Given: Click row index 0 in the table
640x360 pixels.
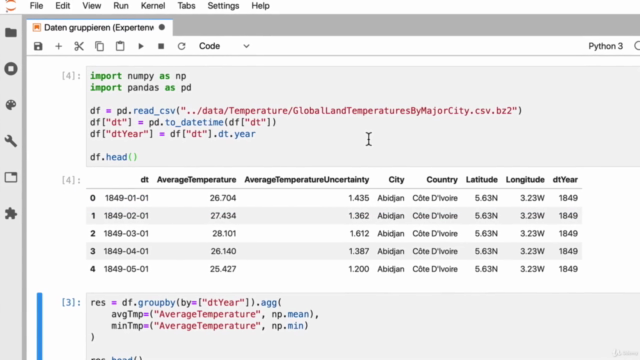Looking at the screenshot, I should pos(93,198).
